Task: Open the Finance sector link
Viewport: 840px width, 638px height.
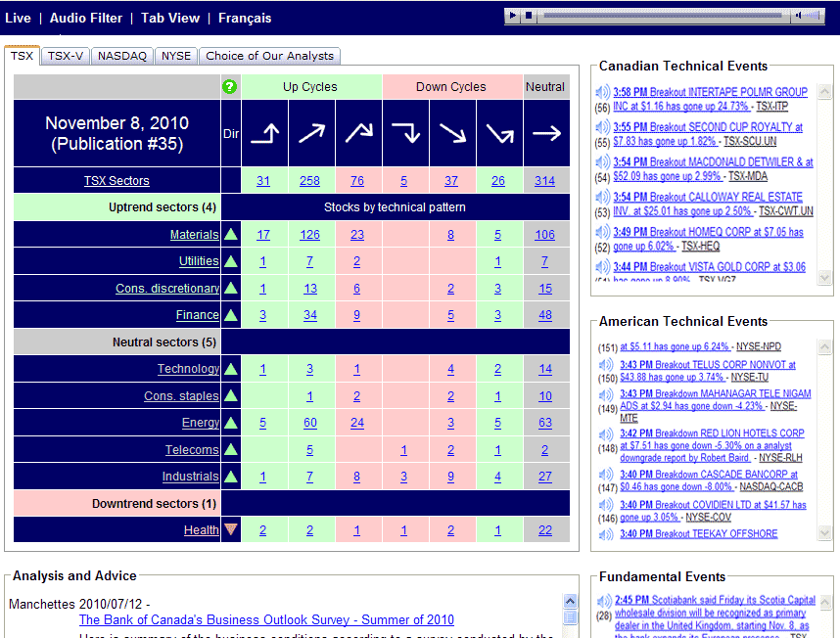Action: 197,315
